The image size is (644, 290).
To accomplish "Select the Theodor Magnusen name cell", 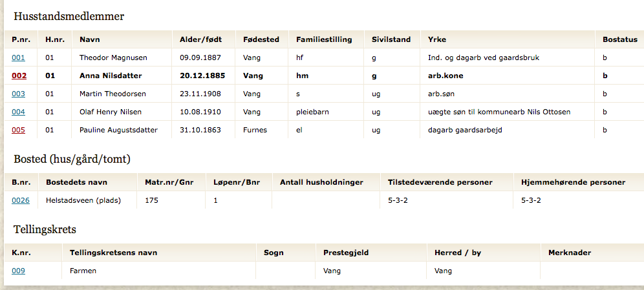I will tap(122, 58).
